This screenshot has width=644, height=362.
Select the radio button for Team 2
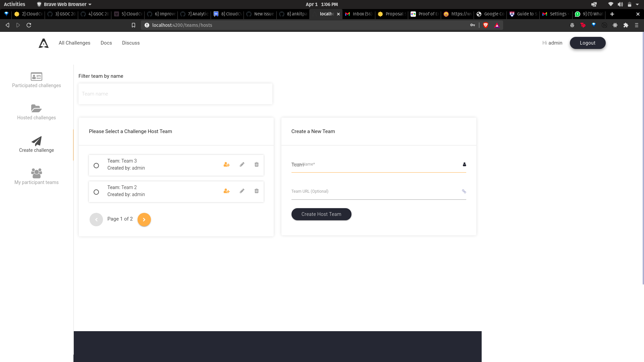pyautogui.click(x=96, y=192)
